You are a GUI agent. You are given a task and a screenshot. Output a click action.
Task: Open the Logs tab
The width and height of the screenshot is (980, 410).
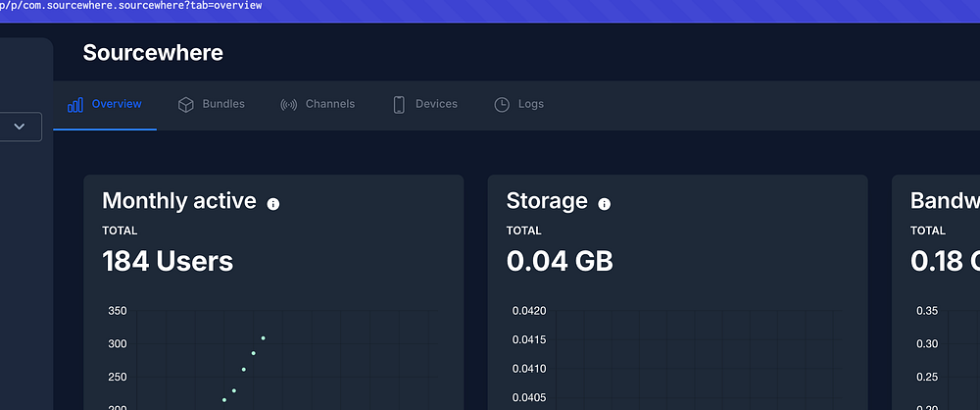point(518,105)
